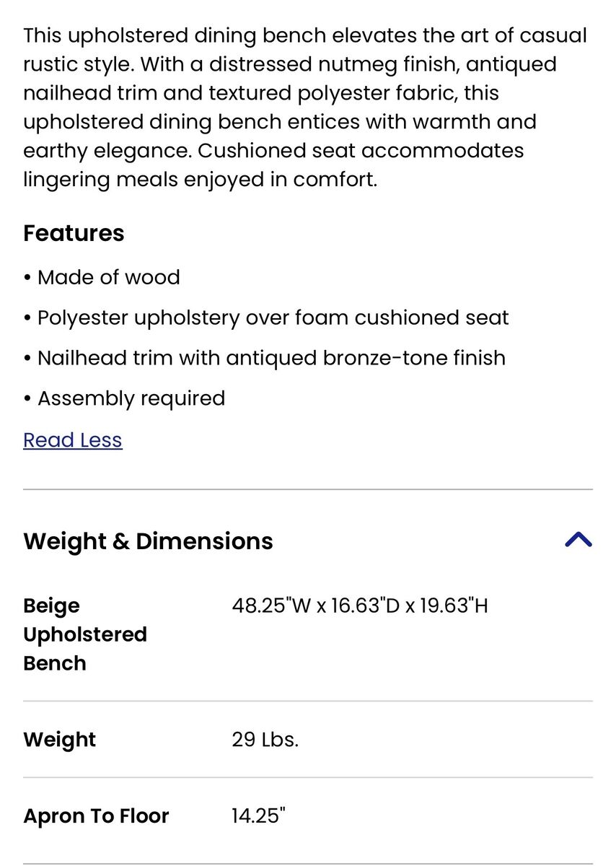Select the 14.25" apron height value
This screenshot has height=866, width=616.
(259, 816)
